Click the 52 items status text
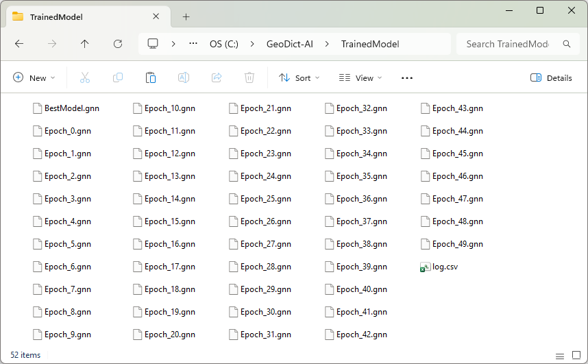Viewport: 588px width, 364px height. [25, 355]
